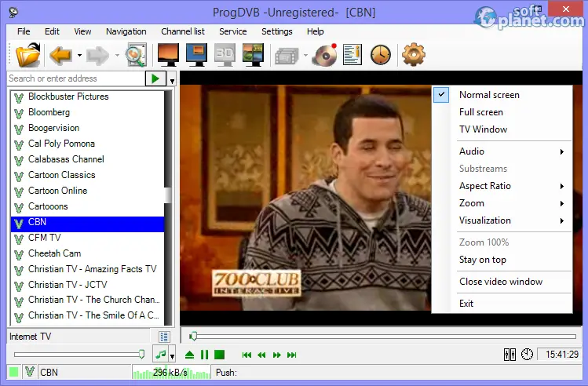
Task: Eject using the green eject button
Action: [189, 355]
